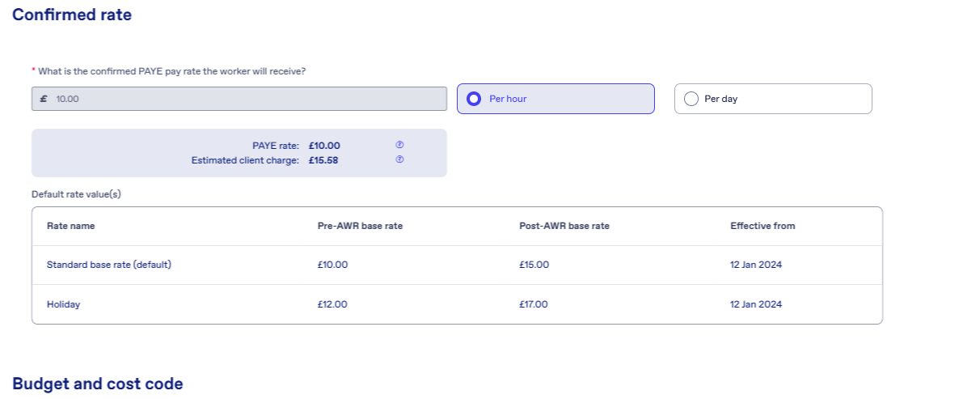This screenshot has width=980, height=399.
Task: Click the Estimated client charge £15.58 value
Action: [x=323, y=160]
